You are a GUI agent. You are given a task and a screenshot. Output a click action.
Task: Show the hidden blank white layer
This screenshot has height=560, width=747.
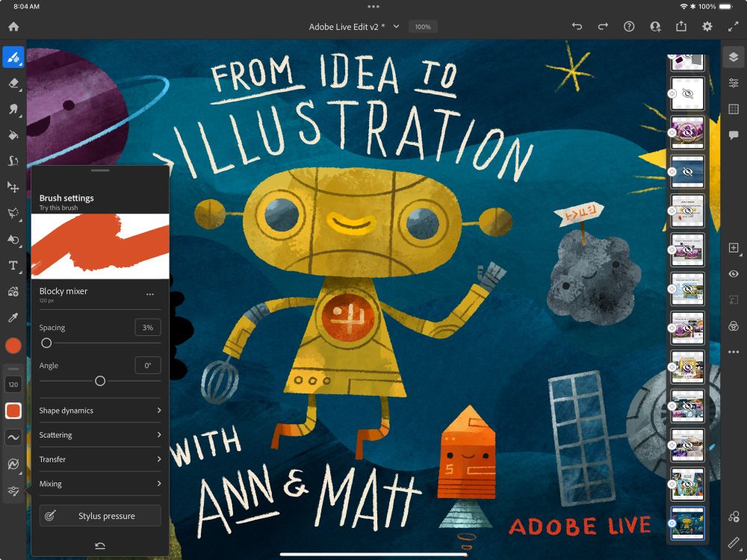point(687,93)
